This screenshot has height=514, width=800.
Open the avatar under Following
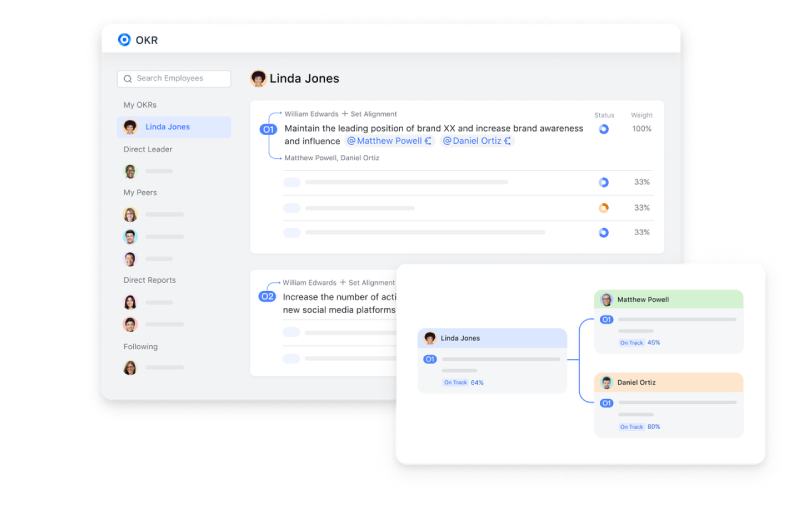(130, 368)
